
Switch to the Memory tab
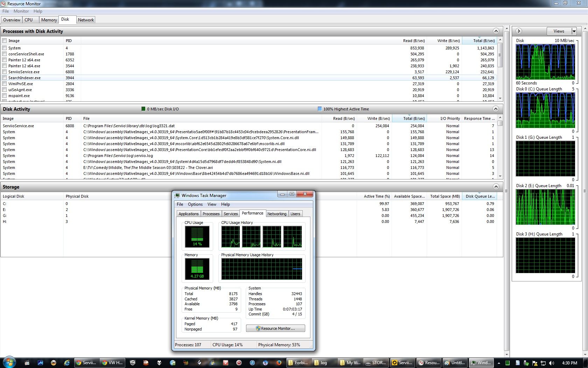coord(49,20)
